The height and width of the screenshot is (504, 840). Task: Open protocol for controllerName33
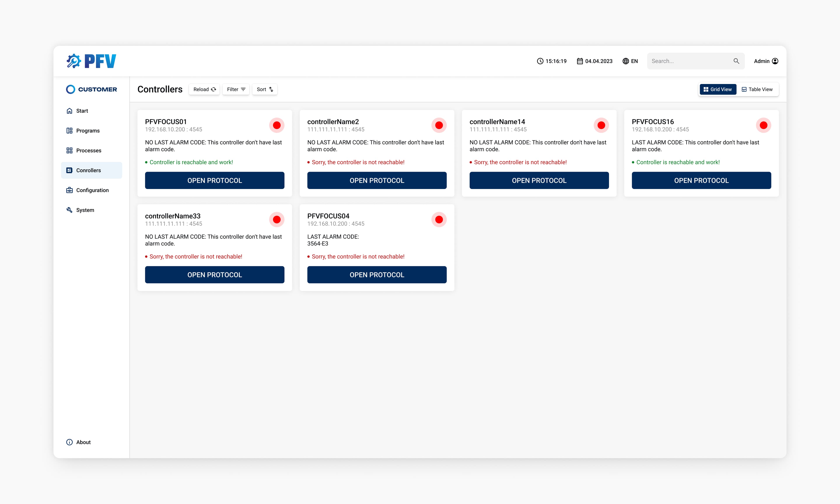215,275
